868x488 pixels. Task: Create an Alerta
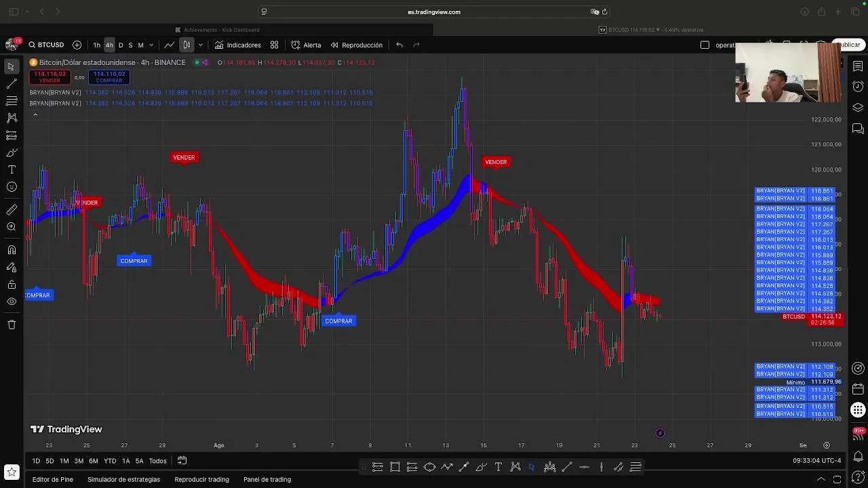(306, 45)
